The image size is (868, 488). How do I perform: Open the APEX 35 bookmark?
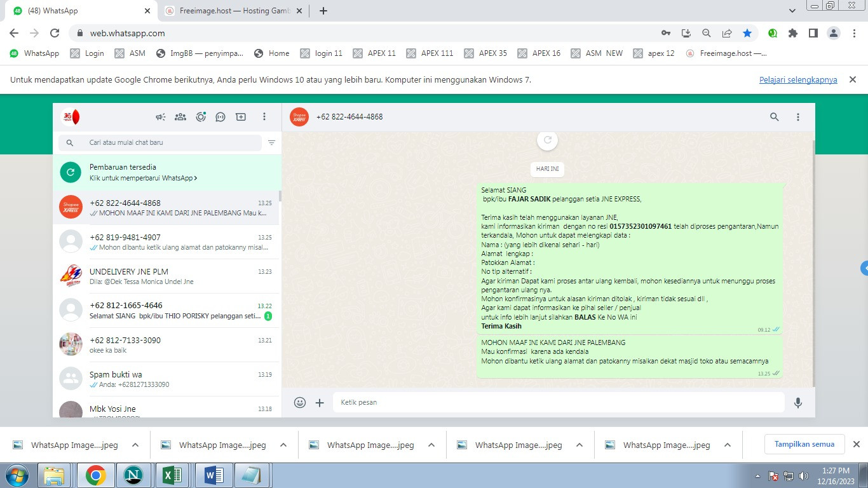(x=485, y=53)
